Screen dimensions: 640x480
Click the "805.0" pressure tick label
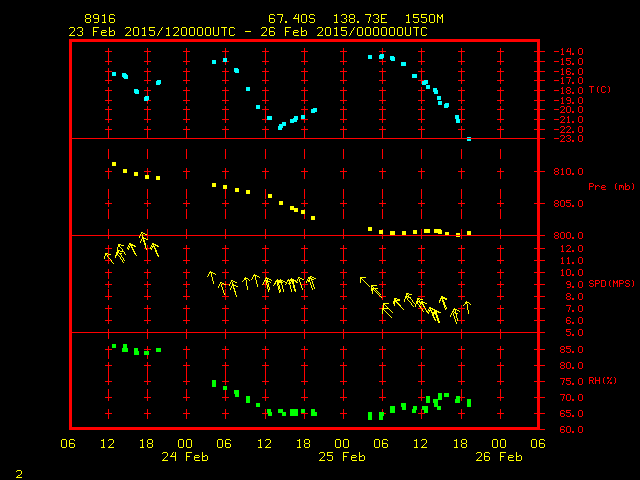[x=568, y=203]
